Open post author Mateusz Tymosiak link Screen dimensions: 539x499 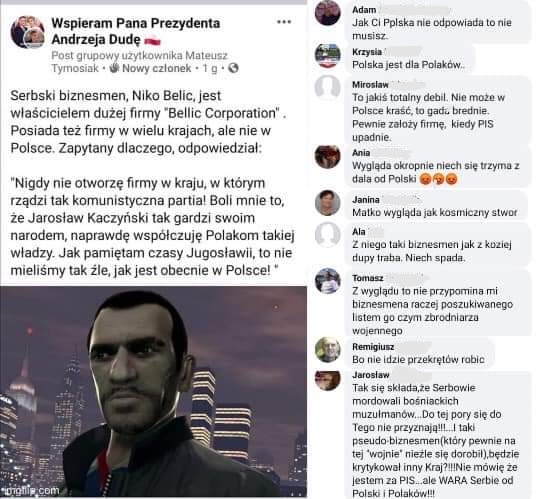140,62
